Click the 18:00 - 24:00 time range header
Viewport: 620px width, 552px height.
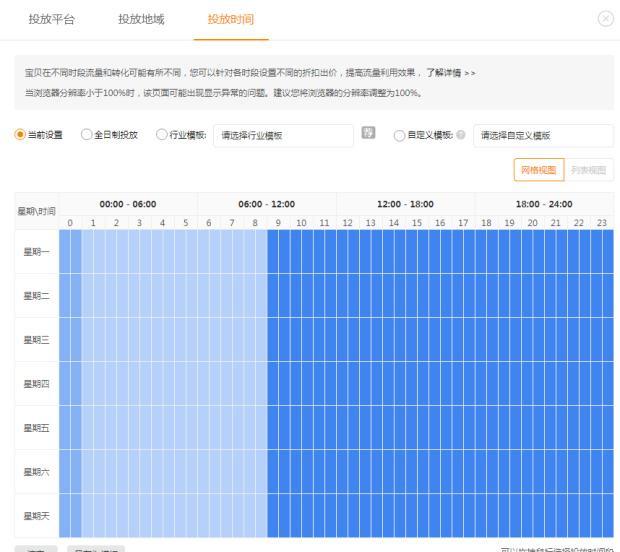544,204
